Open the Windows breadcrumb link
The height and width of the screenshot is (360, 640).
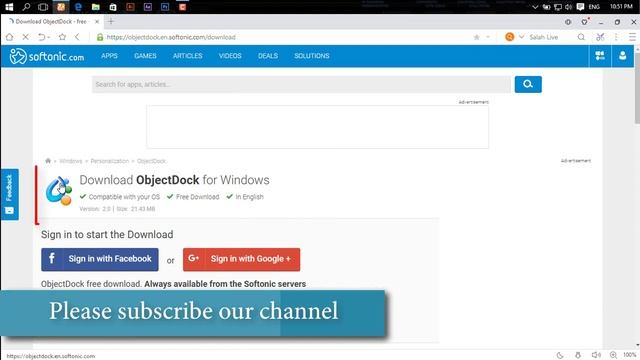[x=71, y=161]
